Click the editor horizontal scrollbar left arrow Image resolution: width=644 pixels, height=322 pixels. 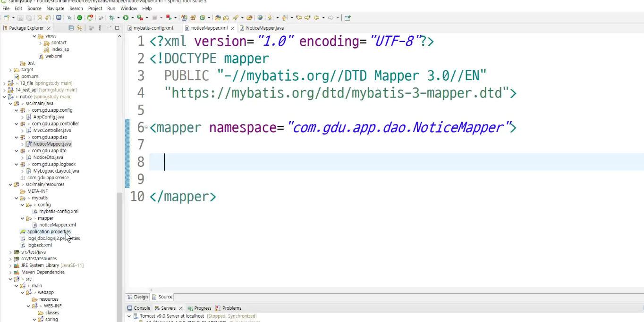pyautogui.click(x=152, y=290)
